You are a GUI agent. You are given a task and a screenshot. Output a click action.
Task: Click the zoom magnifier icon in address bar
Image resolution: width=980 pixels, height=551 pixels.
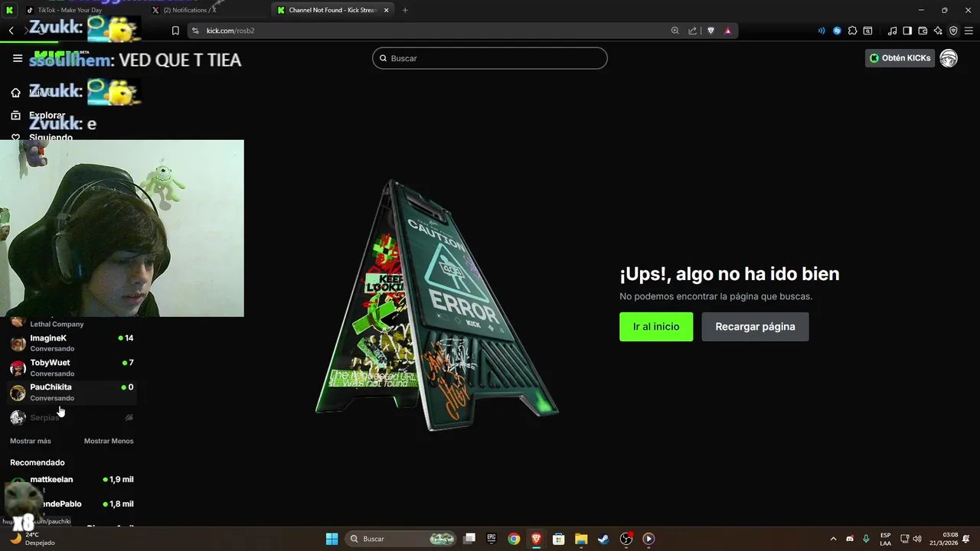click(675, 31)
